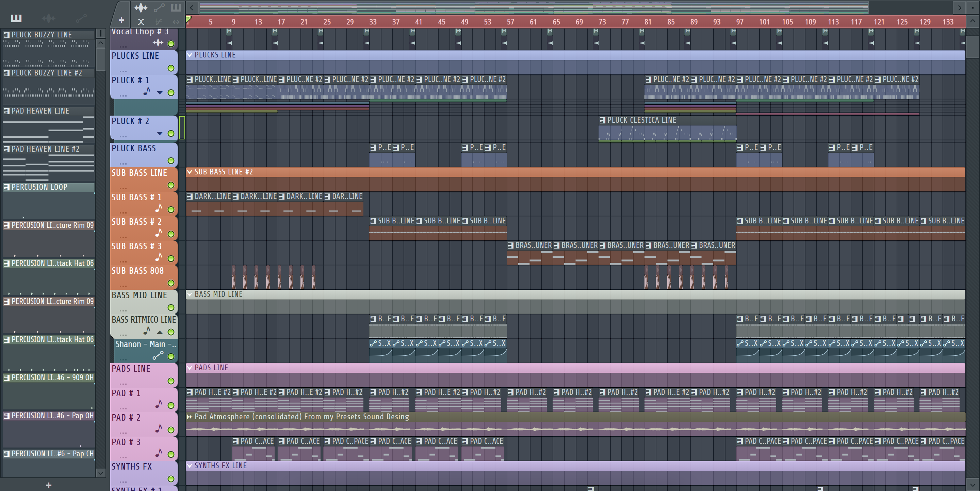Click the crossfade X icon in clip toolbar
This screenshot has width=980, height=491.
141,22
